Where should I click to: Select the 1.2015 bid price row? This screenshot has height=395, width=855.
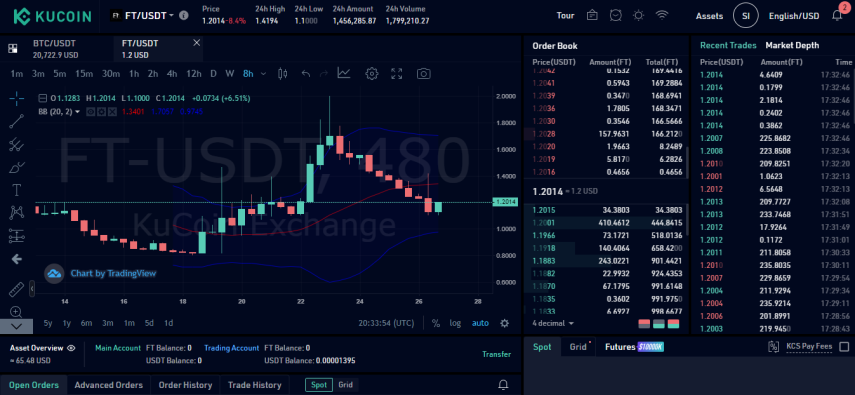pos(605,210)
